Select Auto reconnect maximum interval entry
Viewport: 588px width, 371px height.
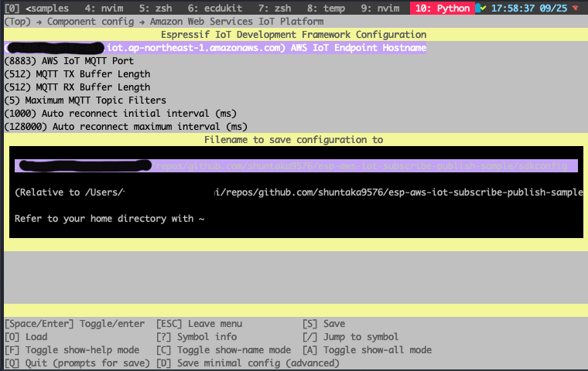(126, 126)
